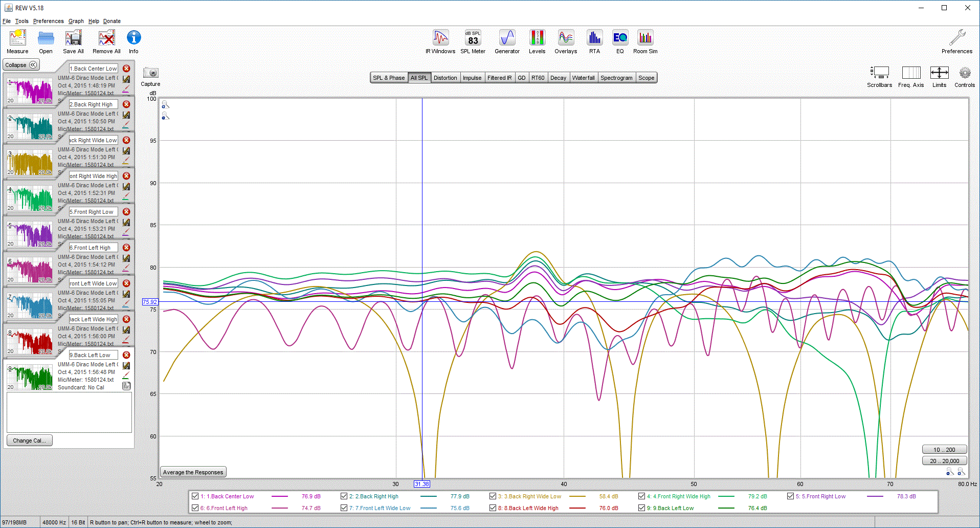Screen dimensions: 980x528
Task: Switch to the Waterfall tab
Action: pyautogui.click(x=583, y=78)
